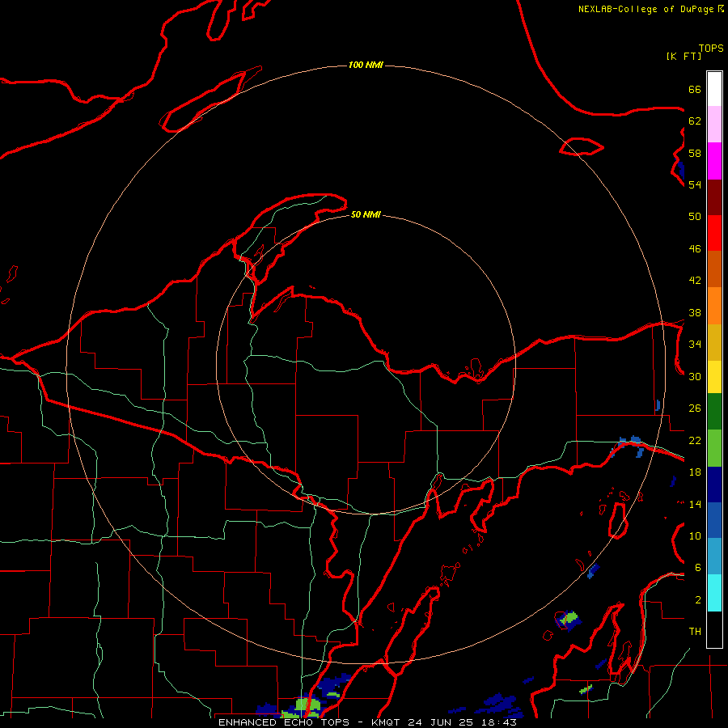This screenshot has height=728, width=728.
Task: Click the 34 value on the scale
Action: click(695, 345)
